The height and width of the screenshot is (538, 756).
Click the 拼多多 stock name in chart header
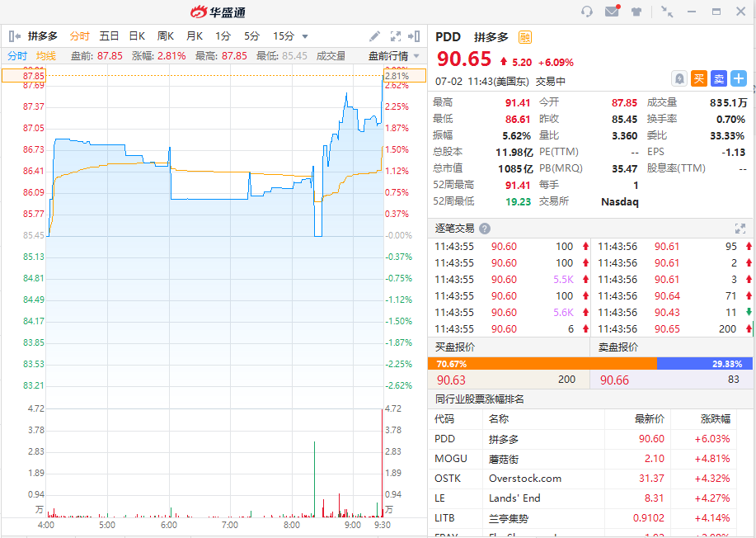tap(43, 36)
